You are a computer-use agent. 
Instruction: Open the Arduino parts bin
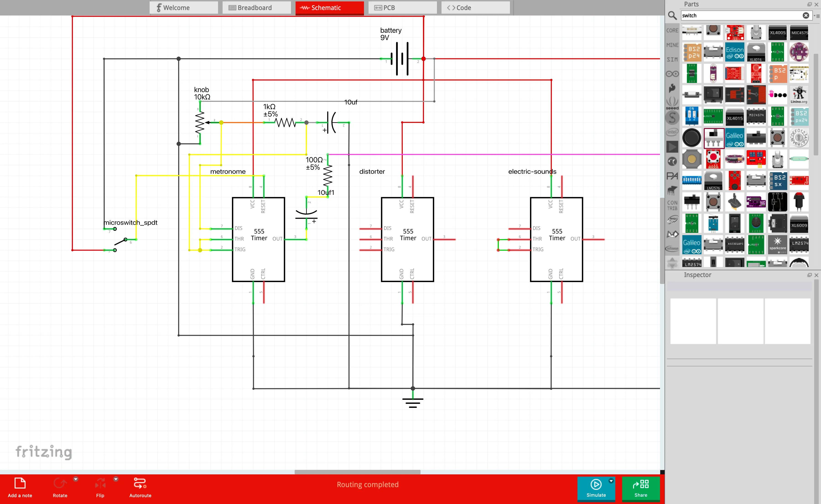pyautogui.click(x=672, y=74)
